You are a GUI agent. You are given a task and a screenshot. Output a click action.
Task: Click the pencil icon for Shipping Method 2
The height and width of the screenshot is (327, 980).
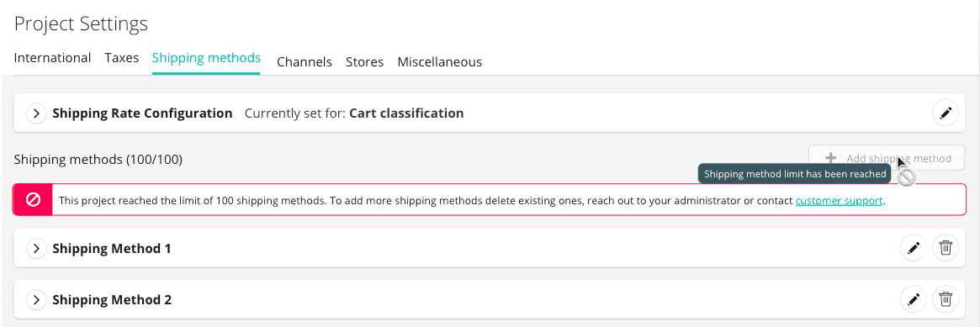point(914,299)
